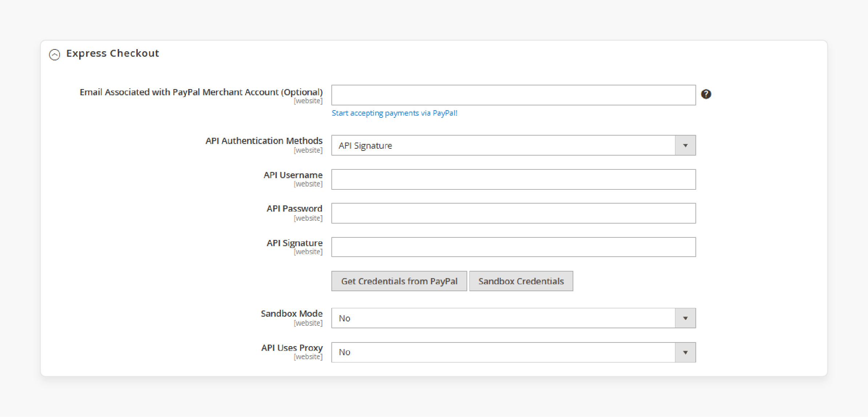868x417 pixels.
Task: Focus the PayPal merchant email field
Action: click(513, 95)
